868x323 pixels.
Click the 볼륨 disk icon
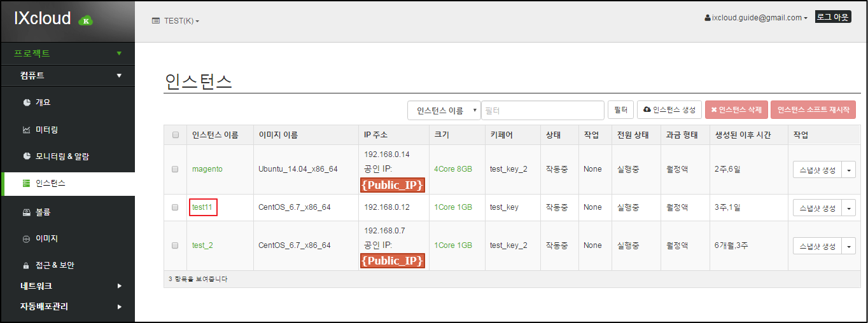27,212
